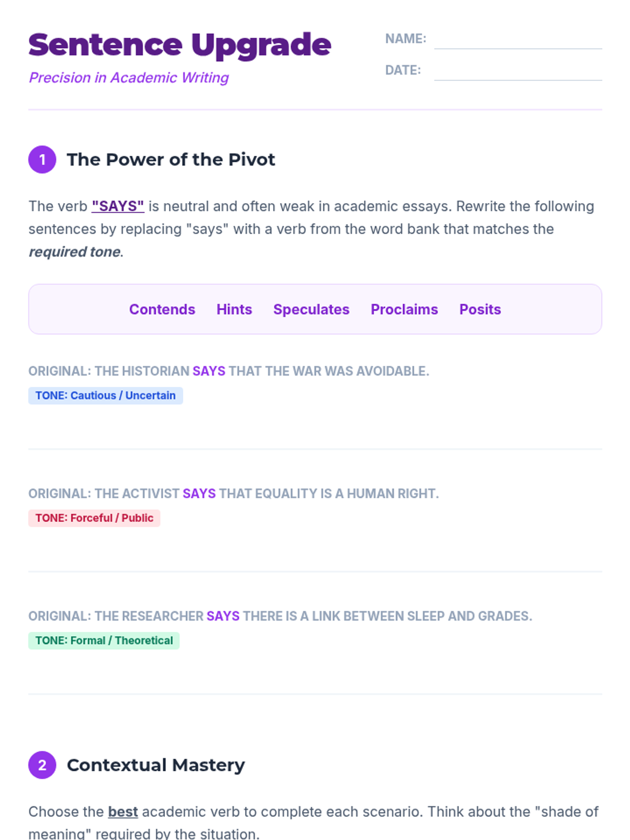Image resolution: width=630 pixels, height=840 pixels.
Task: Click 'Precision in Academic Writing' subtitle
Action: pyautogui.click(x=129, y=78)
